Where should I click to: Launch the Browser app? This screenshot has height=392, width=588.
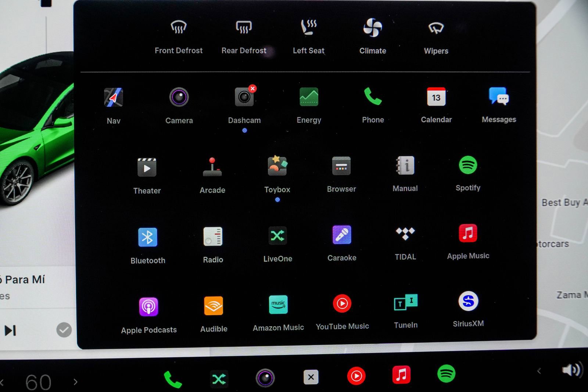(341, 174)
